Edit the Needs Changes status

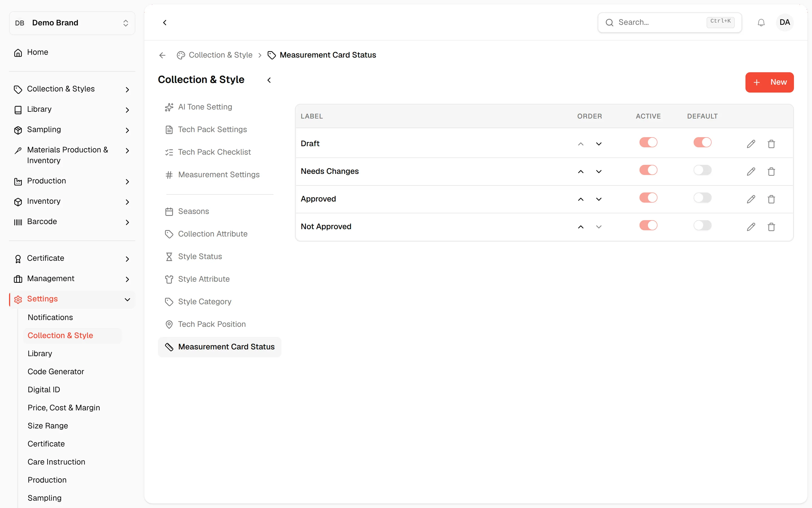tap(751, 171)
